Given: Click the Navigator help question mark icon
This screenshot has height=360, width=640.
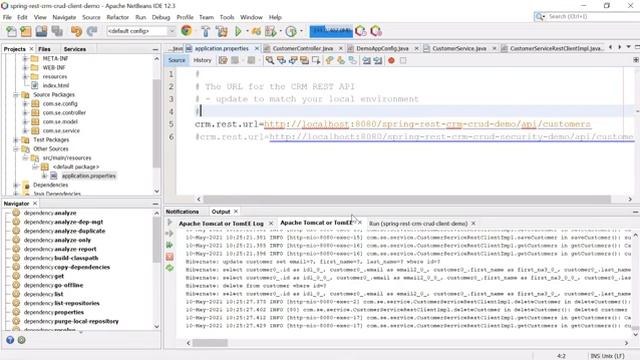Looking at the screenshot, I should 10,340.
